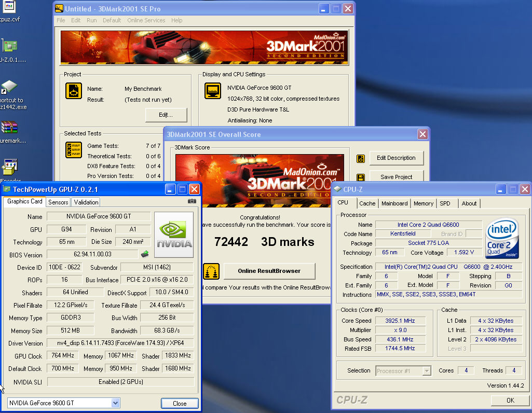Click the NVIDIA logo in GPU-Z
The width and height of the screenshot is (532, 413).
[x=174, y=235]
